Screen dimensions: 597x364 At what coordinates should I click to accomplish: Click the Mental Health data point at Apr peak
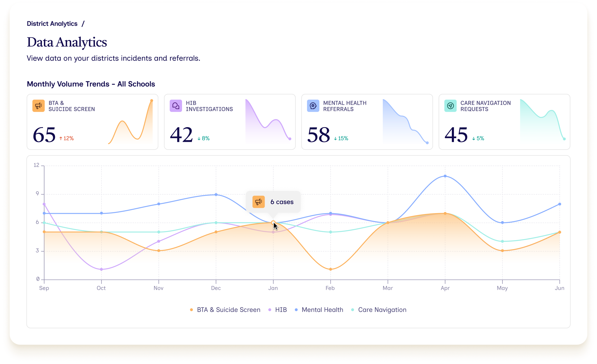[445, 176]
